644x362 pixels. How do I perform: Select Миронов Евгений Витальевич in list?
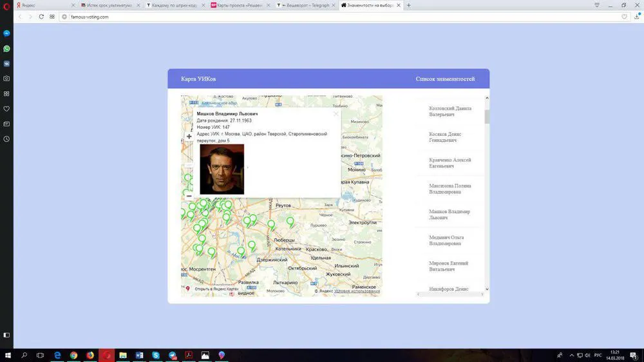(448, 266)
